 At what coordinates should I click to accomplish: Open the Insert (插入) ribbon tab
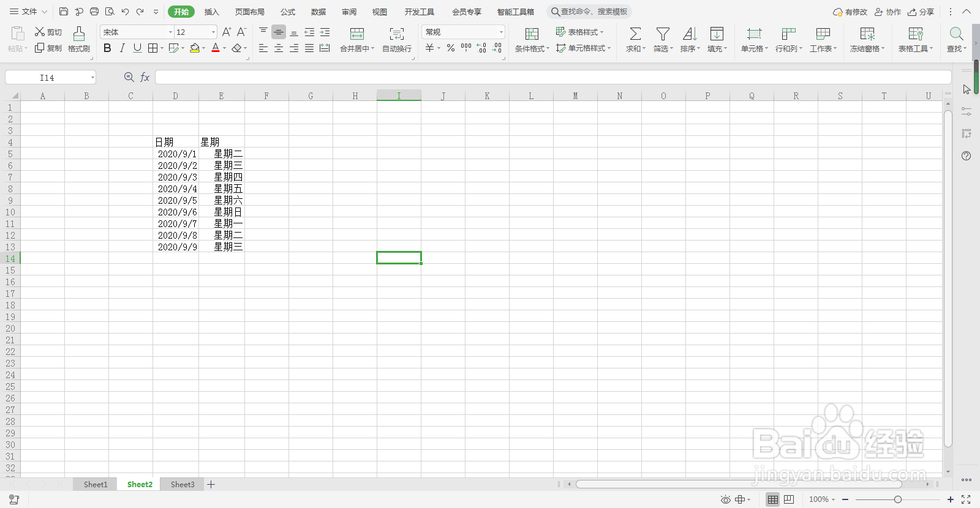[211, 12]
